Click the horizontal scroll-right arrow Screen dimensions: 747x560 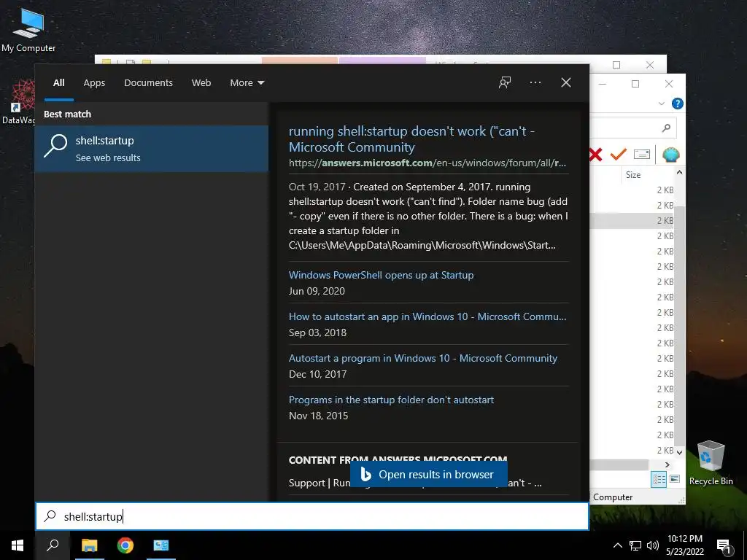tap(667, 464)
